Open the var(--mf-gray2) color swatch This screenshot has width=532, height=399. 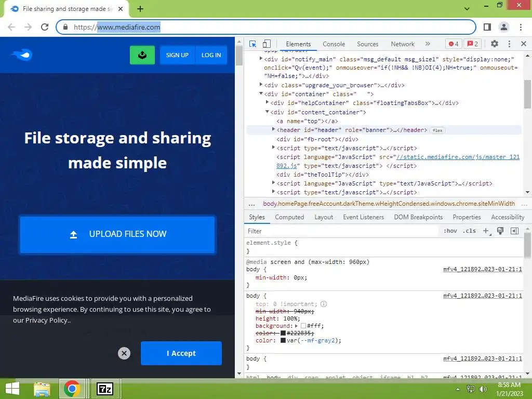point(283,340)
